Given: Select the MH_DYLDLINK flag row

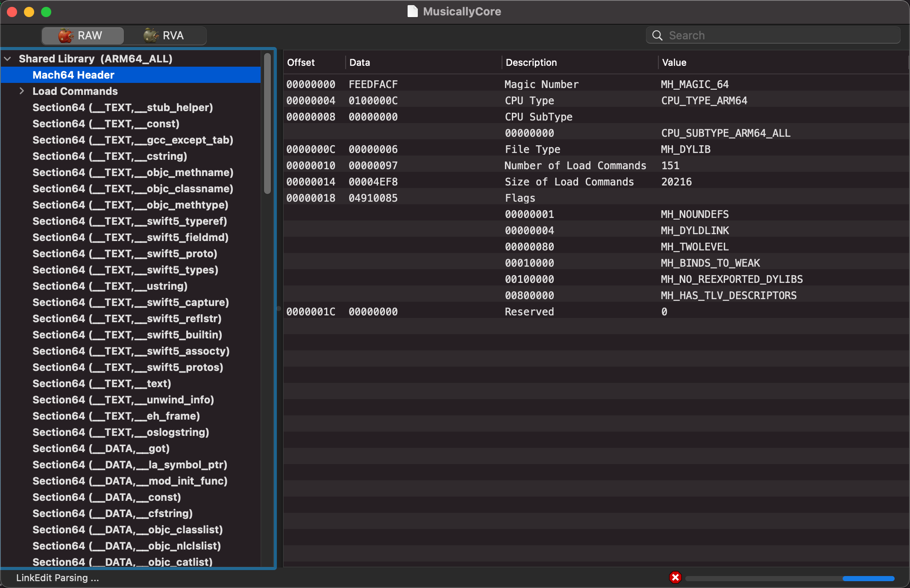Looking at the screenshot, I should click(x=596, y=230).
